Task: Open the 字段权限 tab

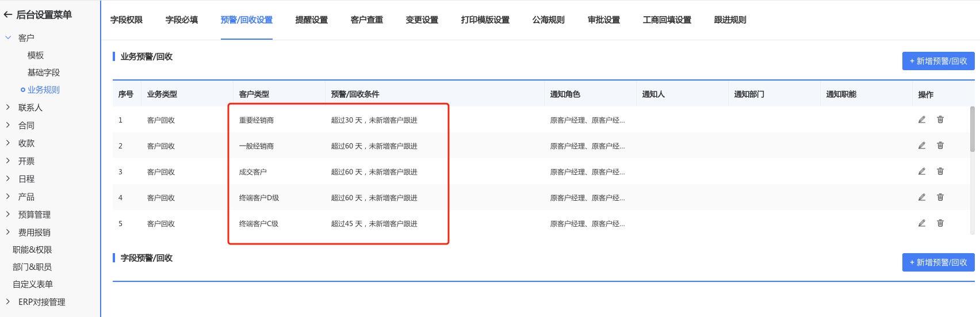Action: (x=127, y=20)
